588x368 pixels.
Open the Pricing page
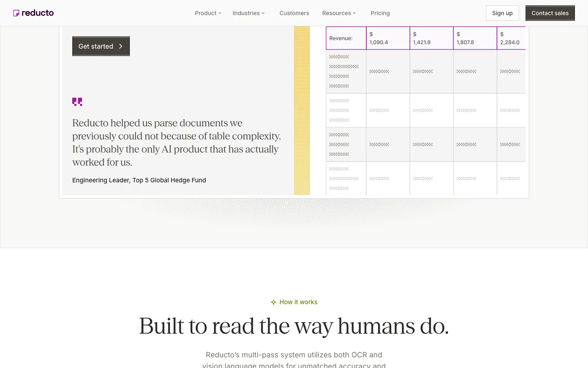pyautogui.click(x=380, y=13)
